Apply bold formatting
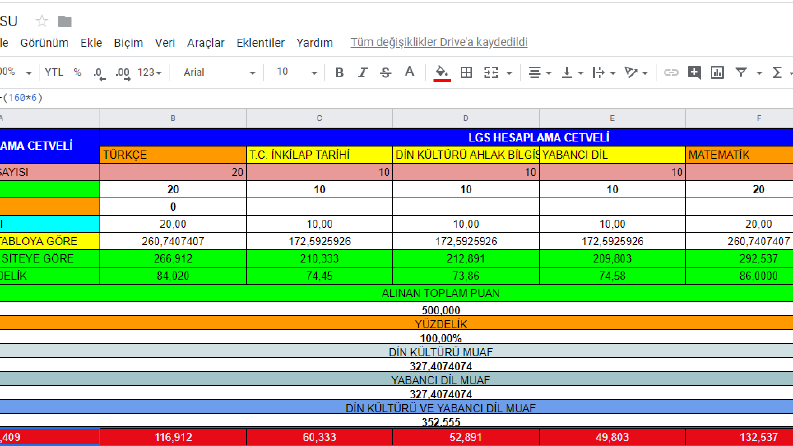Screen dimensions: 793x446 339,73
